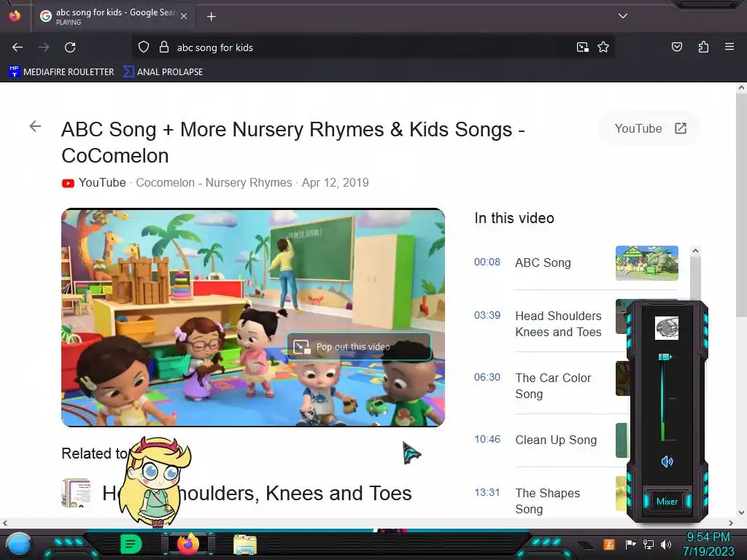The width and height of the screenshot is (747, 560).
Task: Open the green notes app on the taskbar
Action: [131, 544]
